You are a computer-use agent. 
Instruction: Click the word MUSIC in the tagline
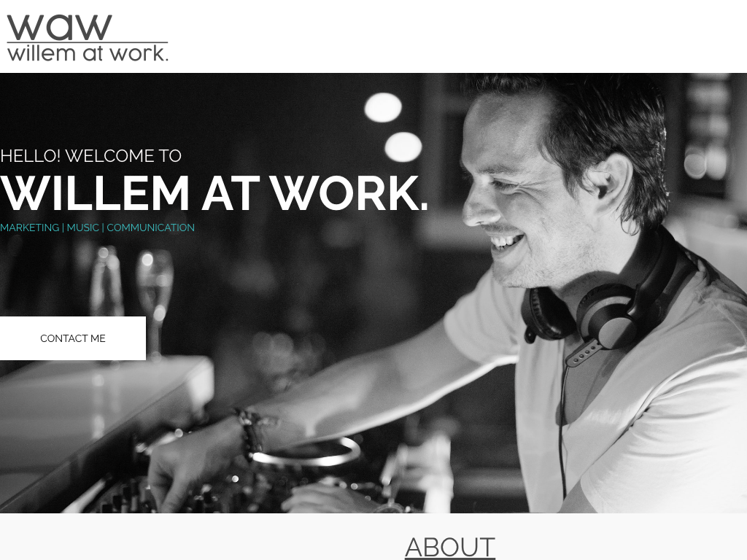tap(83, 227)
